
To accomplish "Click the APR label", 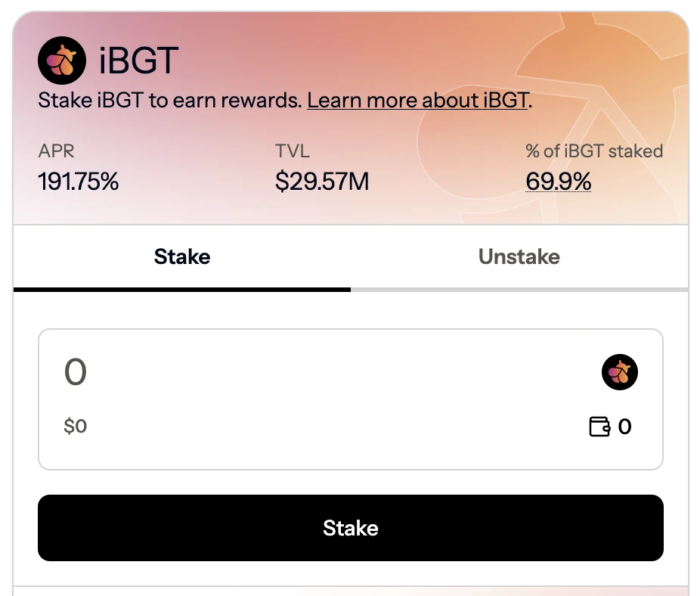I will [57, 151].
